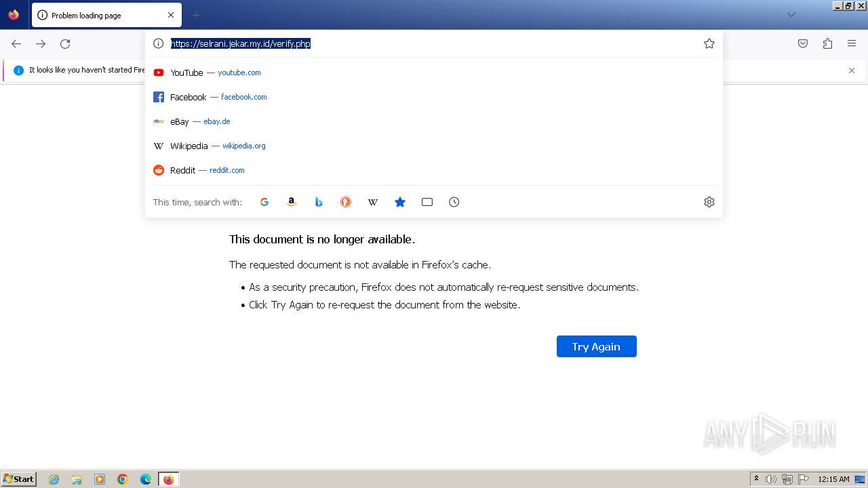Search with Amazon this time
868x488 pixels.
[x=292, y=202]
